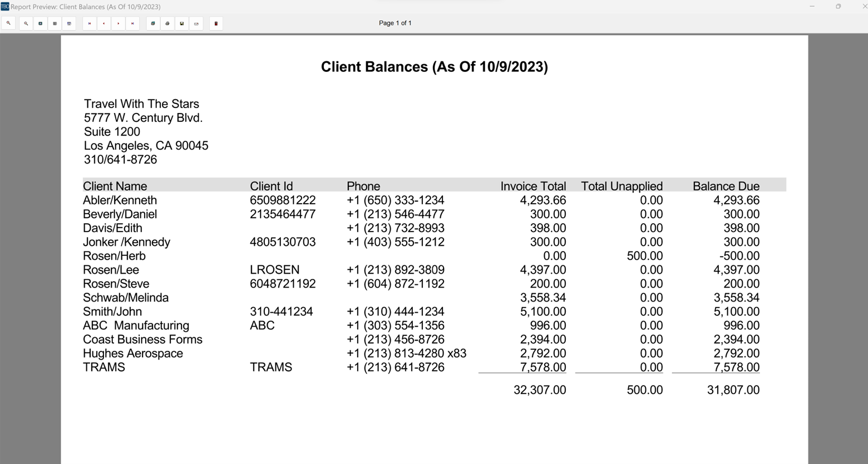
Task: Advance to the next report page
Action: click(118, 23)
